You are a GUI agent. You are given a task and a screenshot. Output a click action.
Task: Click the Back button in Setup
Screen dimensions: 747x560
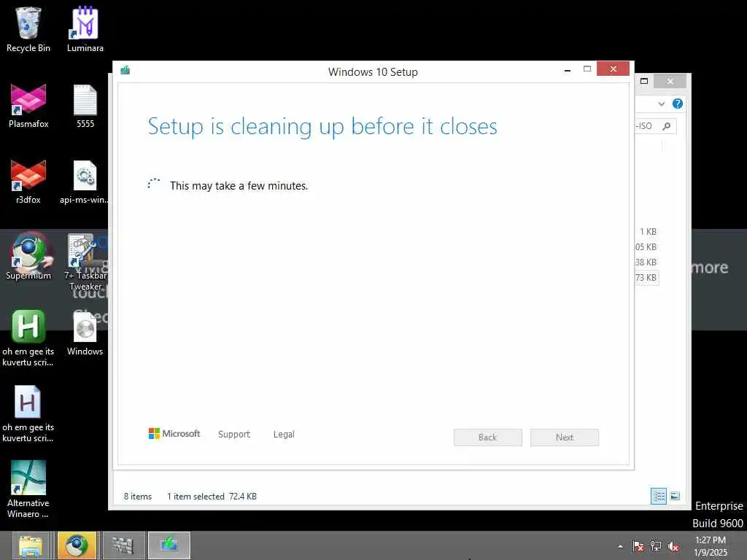(488, 437)
